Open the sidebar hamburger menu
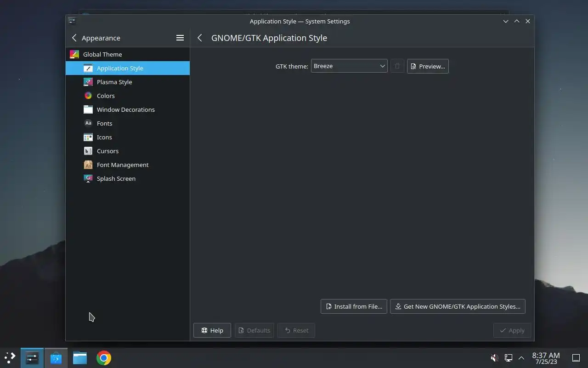The height and width of the screenshot is (368, 588). (x=180, y=38)
